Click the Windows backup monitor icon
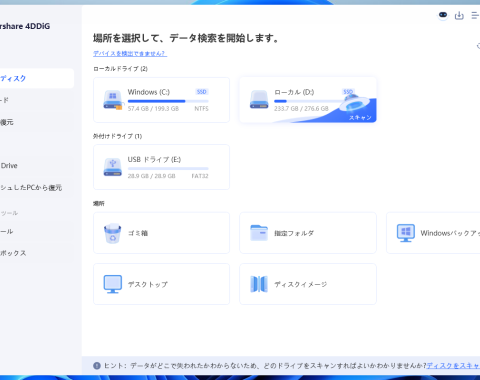 click(x=406, y=233)
